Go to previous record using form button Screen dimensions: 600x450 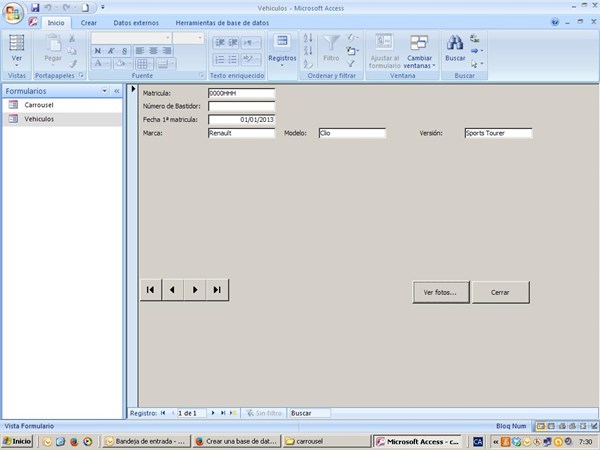pos(173,290)
